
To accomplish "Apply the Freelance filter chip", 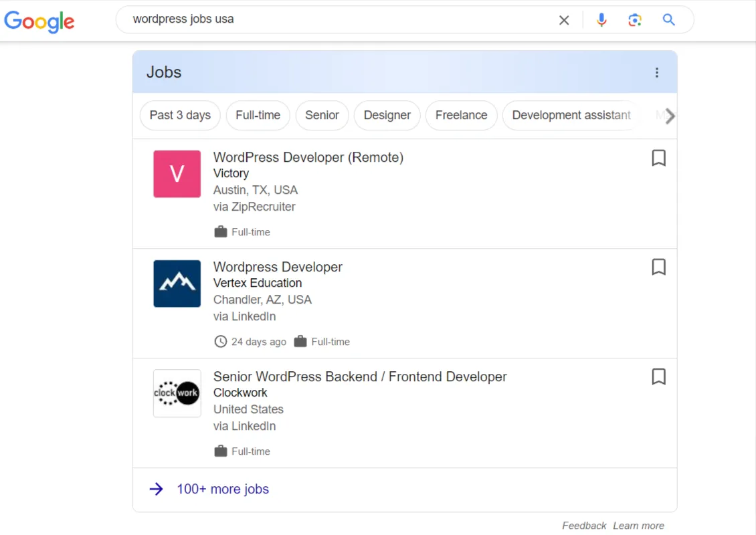I will tap(462, 115).
